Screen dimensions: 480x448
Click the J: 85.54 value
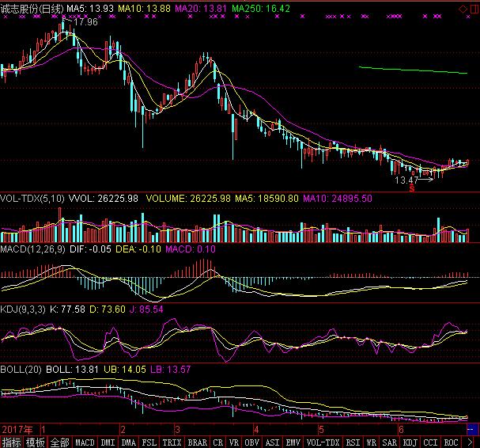(x=146, y=309)
